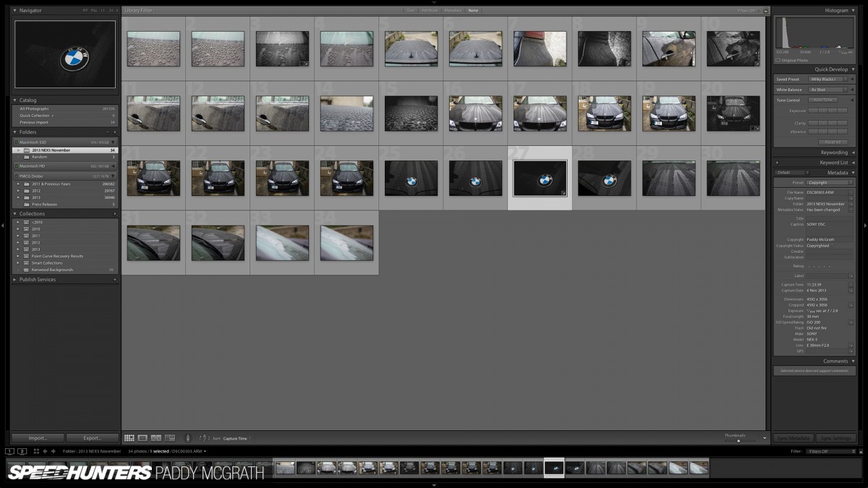This screenshot has width=868, height=488.
Task: Set Navigator zoom to FILL
Action: (x=94, y=10)
